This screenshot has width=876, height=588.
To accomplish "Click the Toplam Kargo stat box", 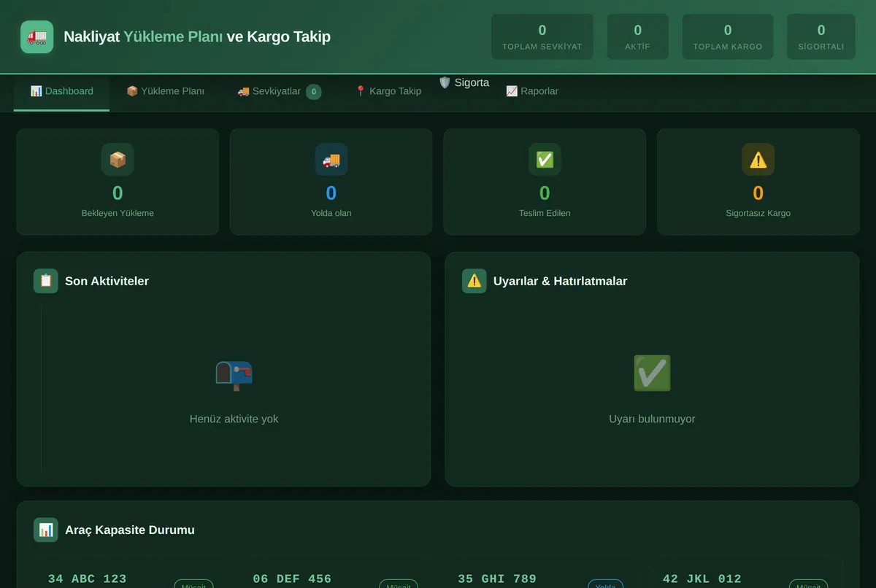I will click(728, 36).
